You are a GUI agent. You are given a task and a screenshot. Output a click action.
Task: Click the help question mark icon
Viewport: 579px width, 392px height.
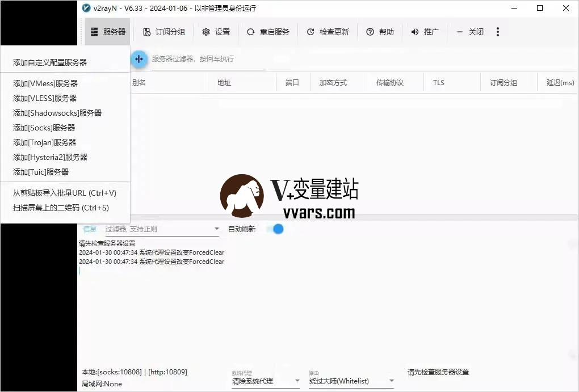click(370, 32)
